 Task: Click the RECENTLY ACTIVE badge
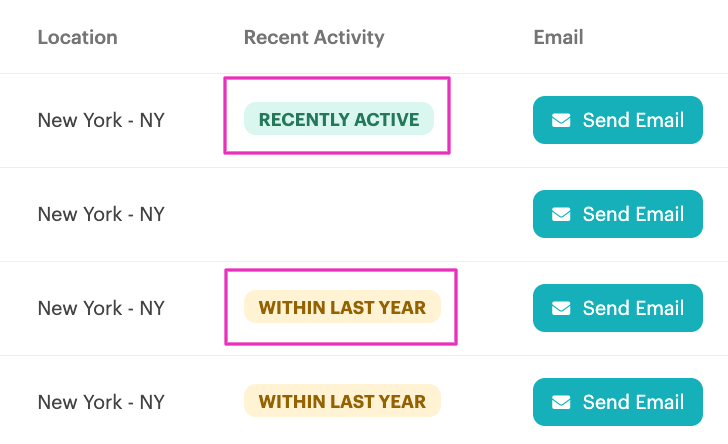[339, 120]
